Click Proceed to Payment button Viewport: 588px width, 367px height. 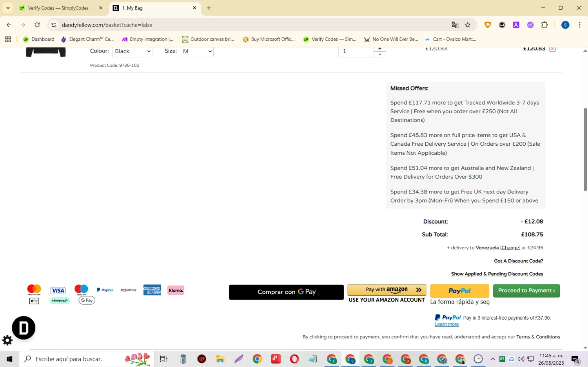[x=526, y=291]
